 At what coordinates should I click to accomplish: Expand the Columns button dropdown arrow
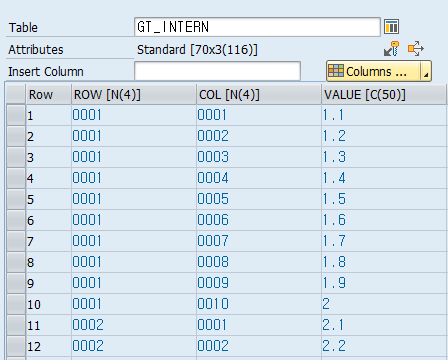tap(426, 71)
